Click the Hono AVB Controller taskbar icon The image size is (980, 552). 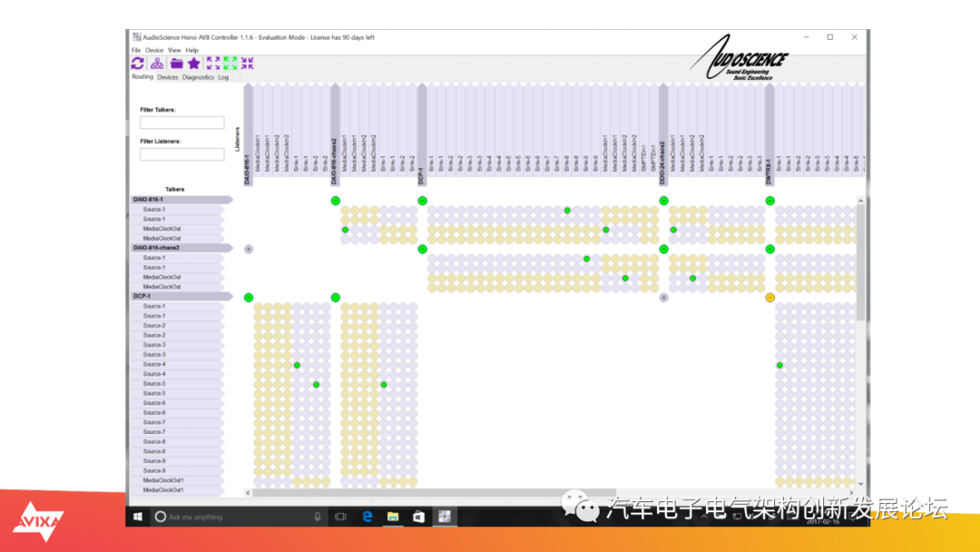pyautogui.click(x=445, y=517)
